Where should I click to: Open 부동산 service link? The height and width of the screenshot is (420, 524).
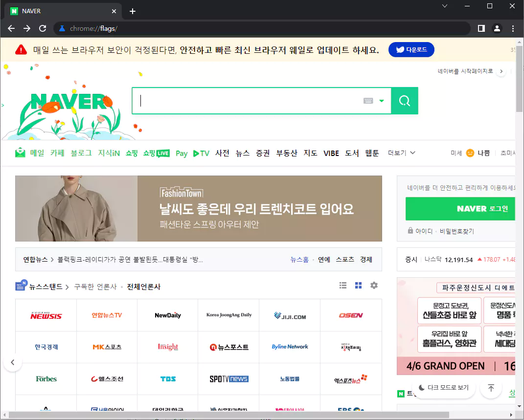click(287, 153)
